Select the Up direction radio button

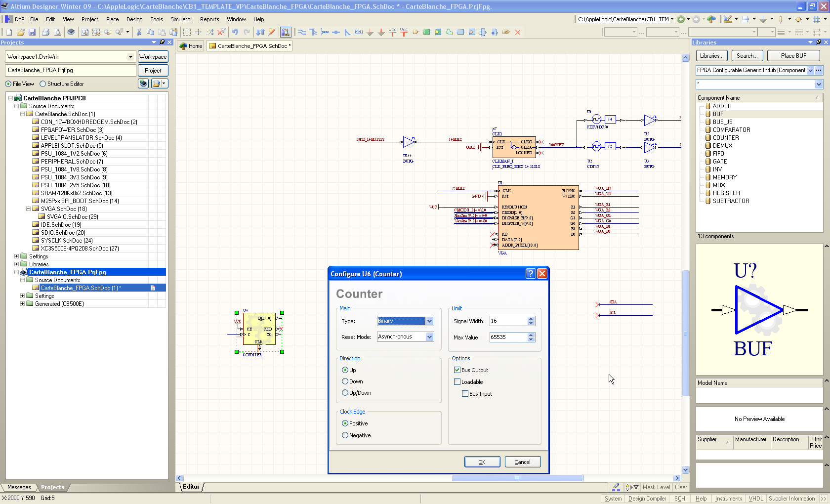tap(345, 370)
